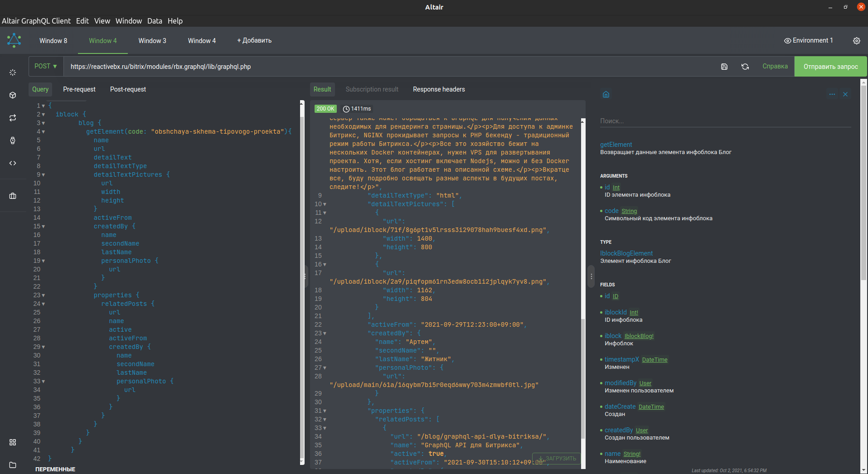
Task: Click the green send request button
Action: [830, 67]
